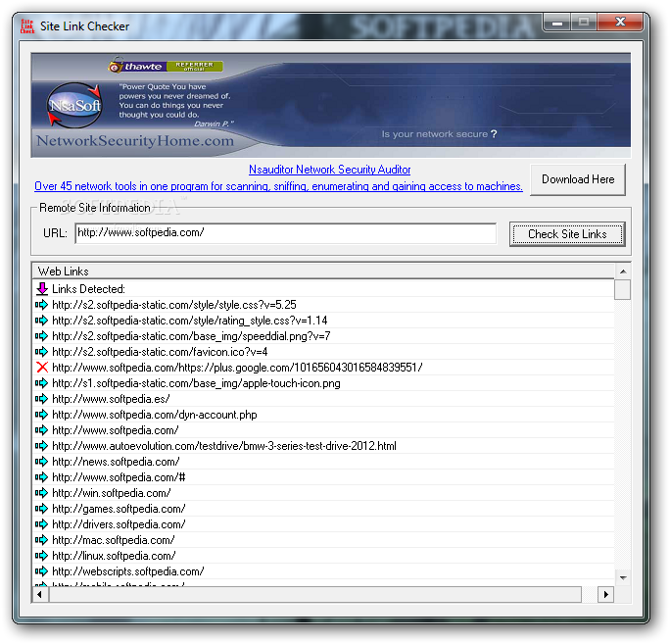Minimize the Site Link Checker window
This screenshot has width=670, height=644.
(x=557, y=22)
